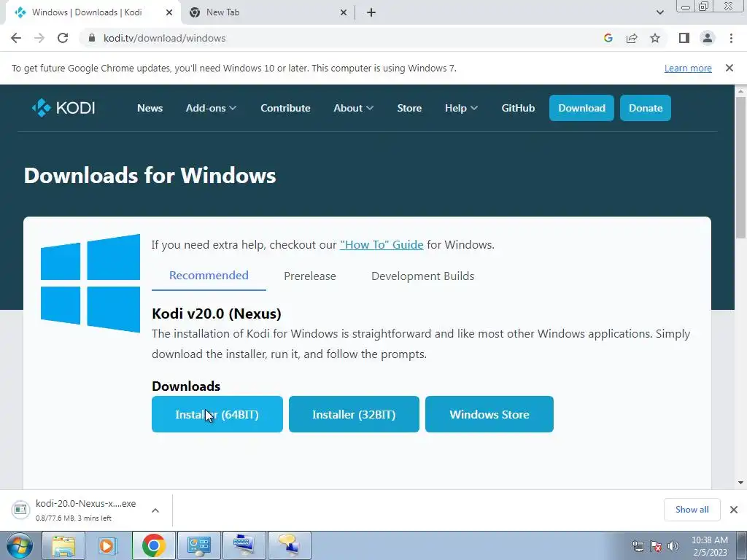Open the Windows Start menu
The width and height of the screenshot is (747, 560).
[20, 545]
